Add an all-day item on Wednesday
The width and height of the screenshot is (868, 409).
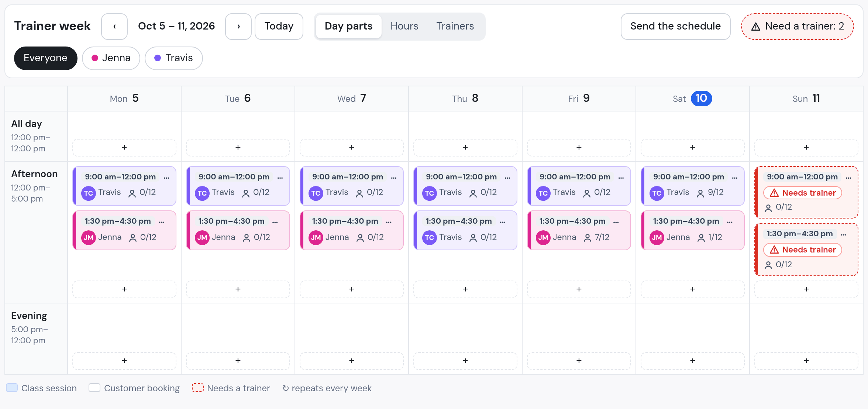pyautogui.click(x=352, y=147)
